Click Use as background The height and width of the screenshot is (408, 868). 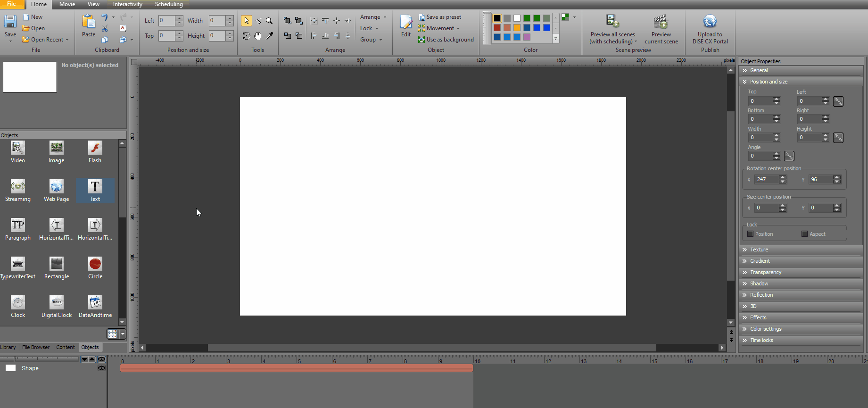coord(446,40)
